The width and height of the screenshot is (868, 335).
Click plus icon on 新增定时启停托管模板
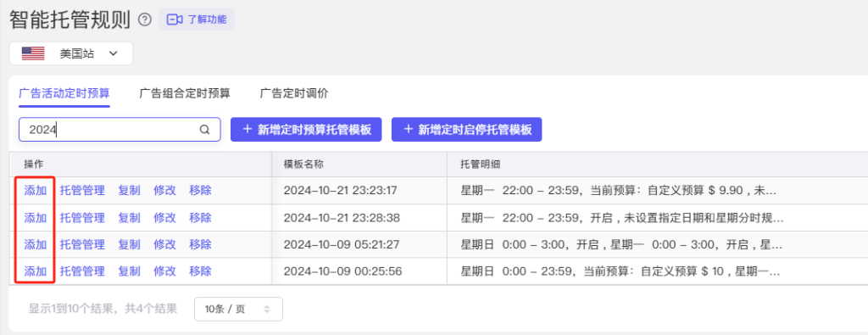pos(409,130)
